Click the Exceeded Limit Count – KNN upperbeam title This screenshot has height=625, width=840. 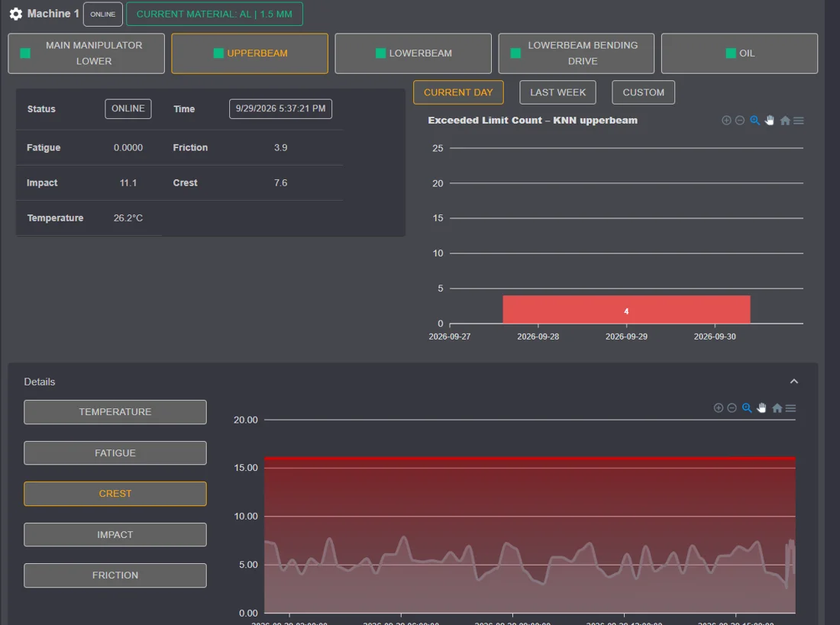pos(532,121)
